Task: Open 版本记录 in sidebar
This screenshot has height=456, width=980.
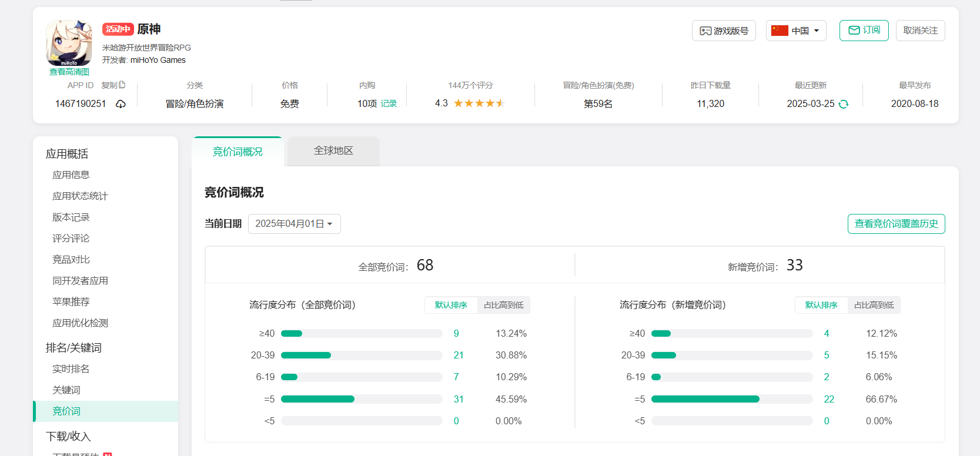Action: click(x=71, y=217)
